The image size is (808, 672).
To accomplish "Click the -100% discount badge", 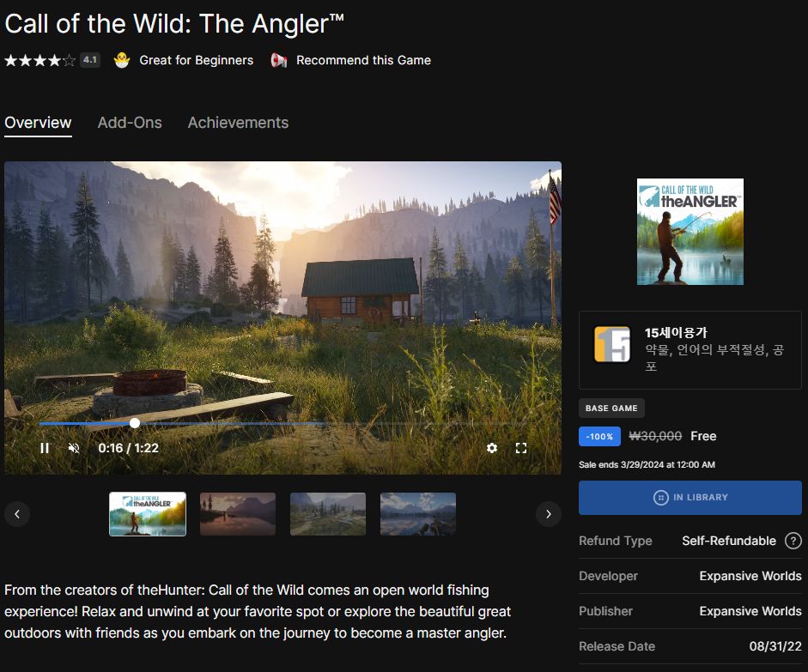I will pos(600,437).
